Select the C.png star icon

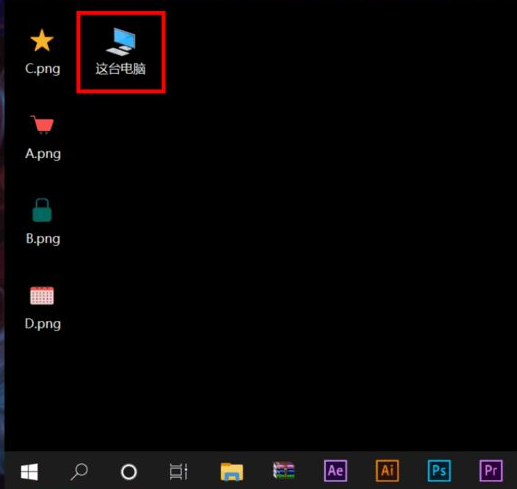click(x=42, y=40)
